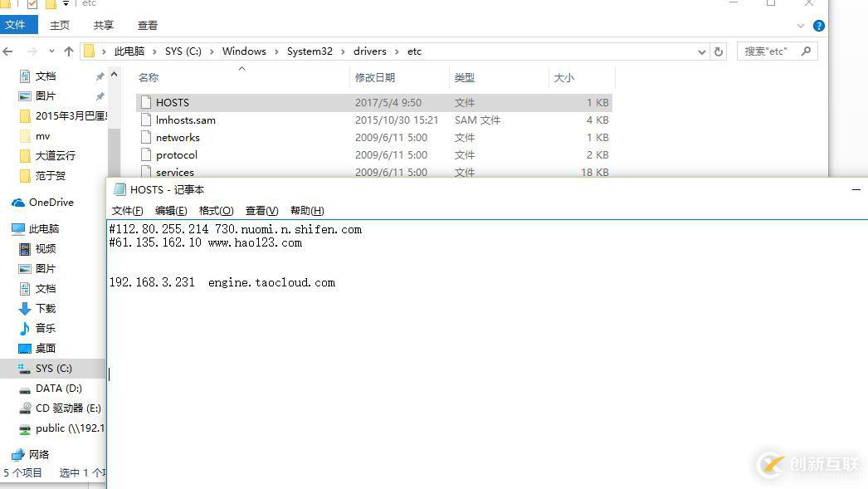
Task: Click Windows breadcrumb segment
Action: tap(244, 51)
